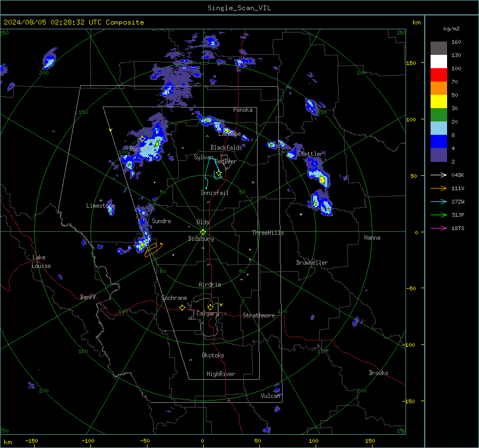The width and height of the screenshot is (479, 448).
Task: Click the 18TS legend label
Action: click(458, 228)
